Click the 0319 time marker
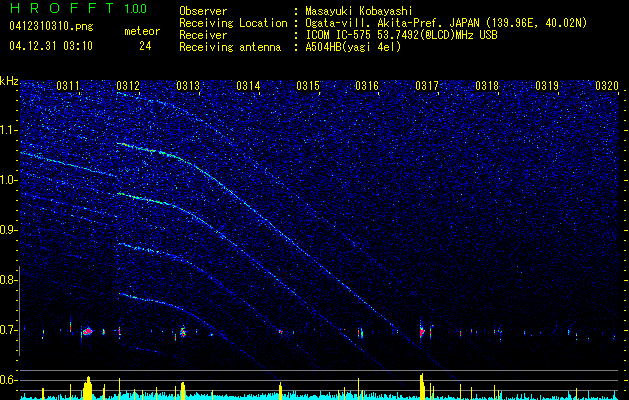The width and height of the screenshot is (629, 400). click(x=547, y=86)
